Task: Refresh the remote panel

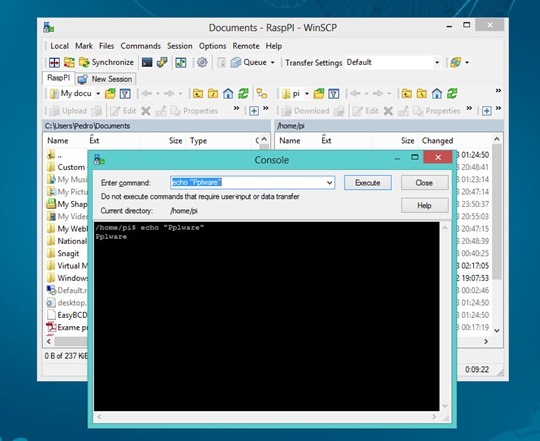Action: click(x=452, y=94)
